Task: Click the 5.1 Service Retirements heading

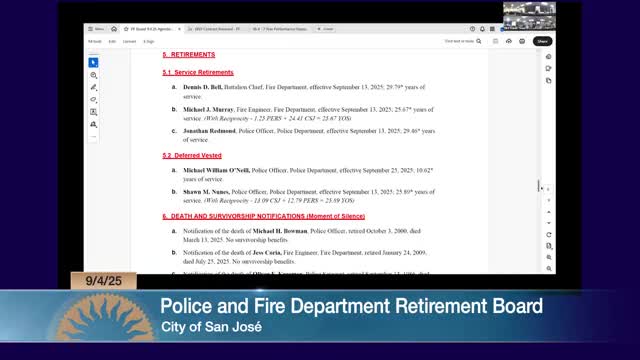Action: (198, 73)
